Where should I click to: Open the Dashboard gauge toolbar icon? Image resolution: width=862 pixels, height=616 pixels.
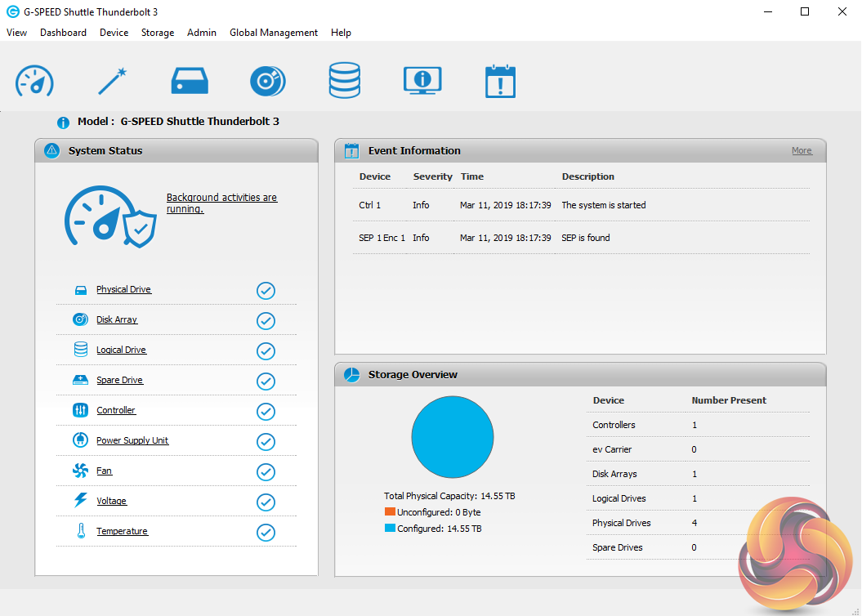[x=34, y=81]
